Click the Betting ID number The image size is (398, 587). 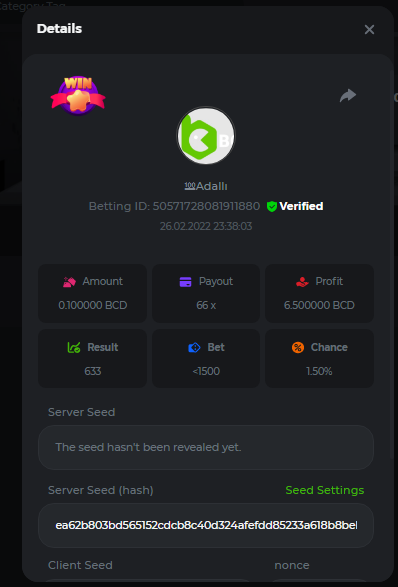tap(206, 206)
